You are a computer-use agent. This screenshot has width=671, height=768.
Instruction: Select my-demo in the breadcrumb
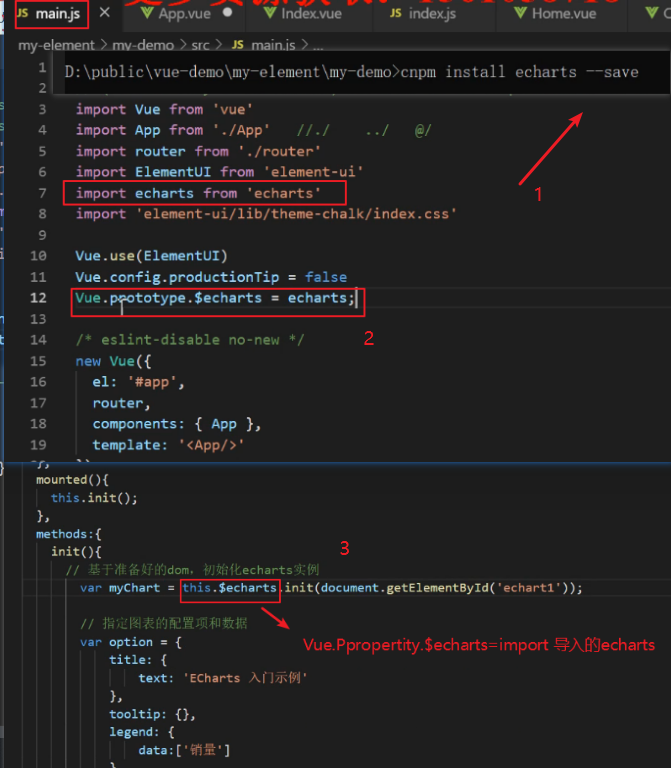[x=143, y=45]
